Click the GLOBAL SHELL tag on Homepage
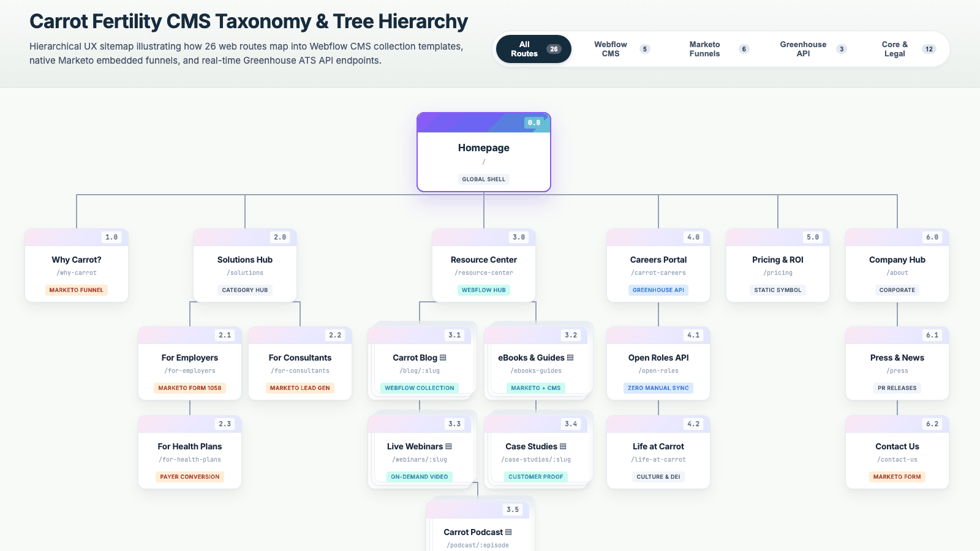 click(x=484, y=179)
